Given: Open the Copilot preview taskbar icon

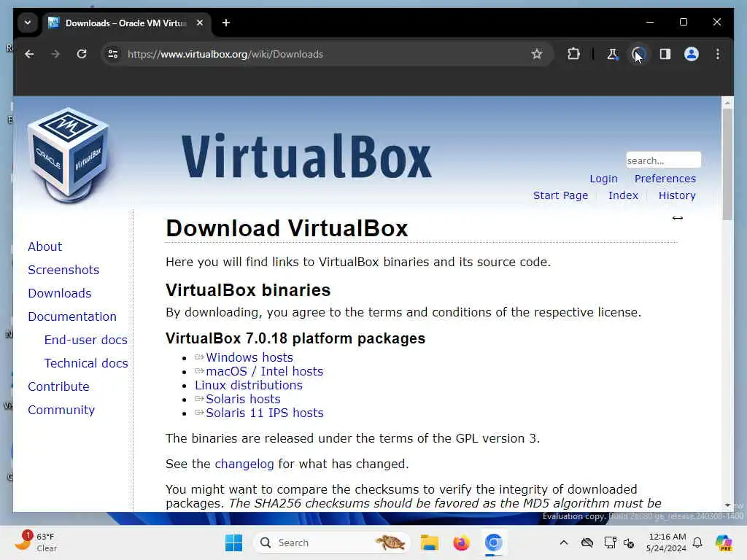Looking at the screenshot, I should [x=724, y=542].
